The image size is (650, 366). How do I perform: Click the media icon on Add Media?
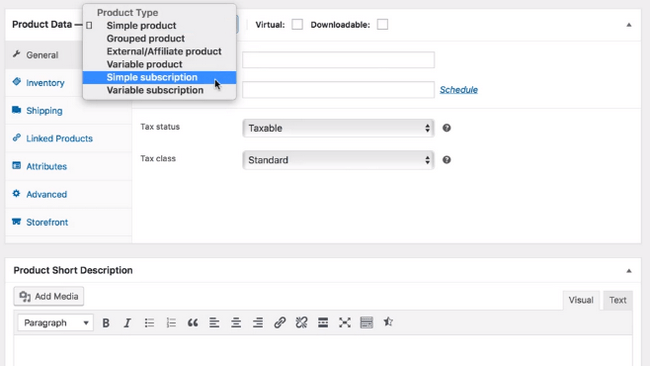point(25,296)
